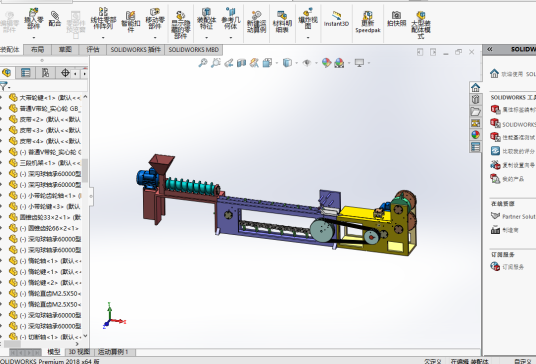This screenshot has width=536, height=364.
Task: Open the 移动零部件 dropdown arrow
Action: pos(155,37)
